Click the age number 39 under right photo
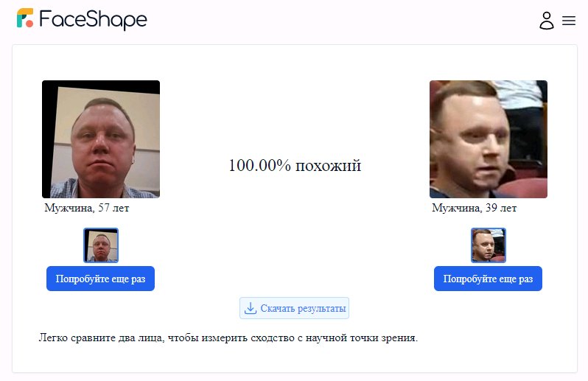 point(491,207)
